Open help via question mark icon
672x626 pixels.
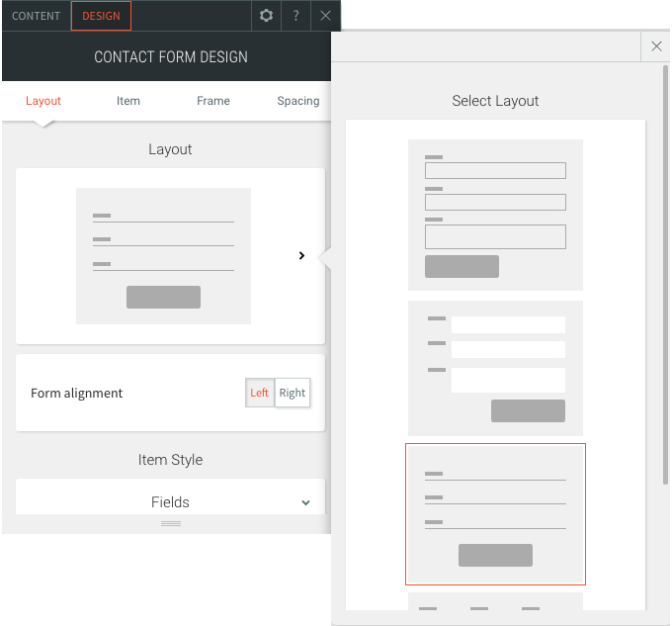(x=295, y=16)
